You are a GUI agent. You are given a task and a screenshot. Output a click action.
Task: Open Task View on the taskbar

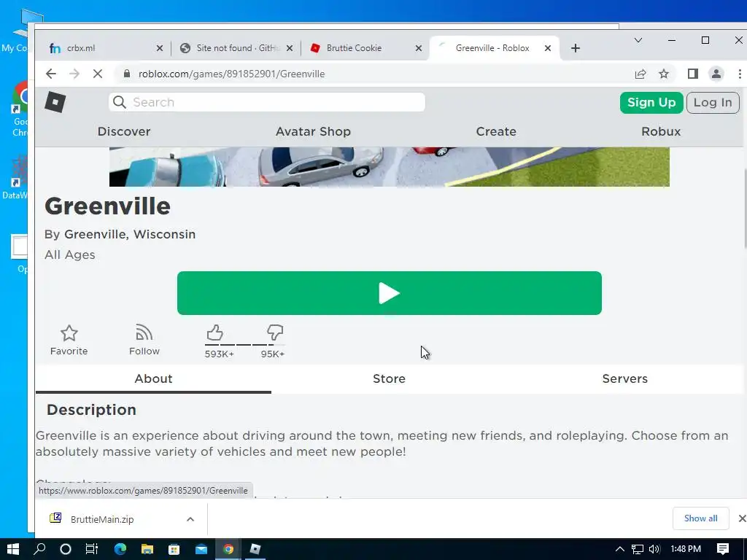click(91, 549)
